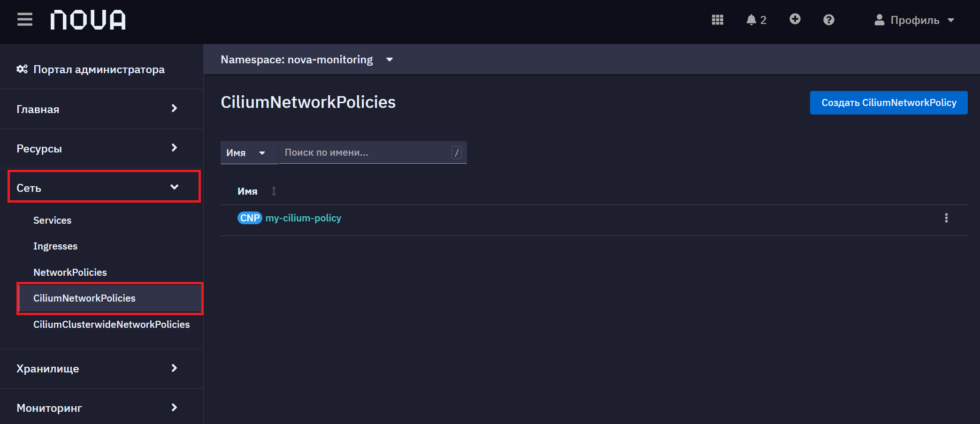Image resolution: width=980 pixels, height=424 pixels.
Task: Click the CiliumNetworkPolicies page heading
Action: pyautogui.click(x=308, y=102)
